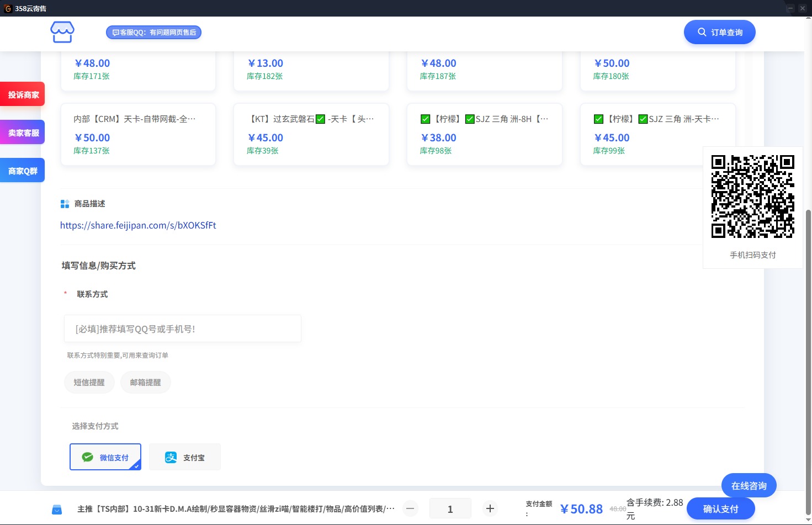Click the WeChat Pay green icon
Screen dimensions: 812x525
point(87,457)
